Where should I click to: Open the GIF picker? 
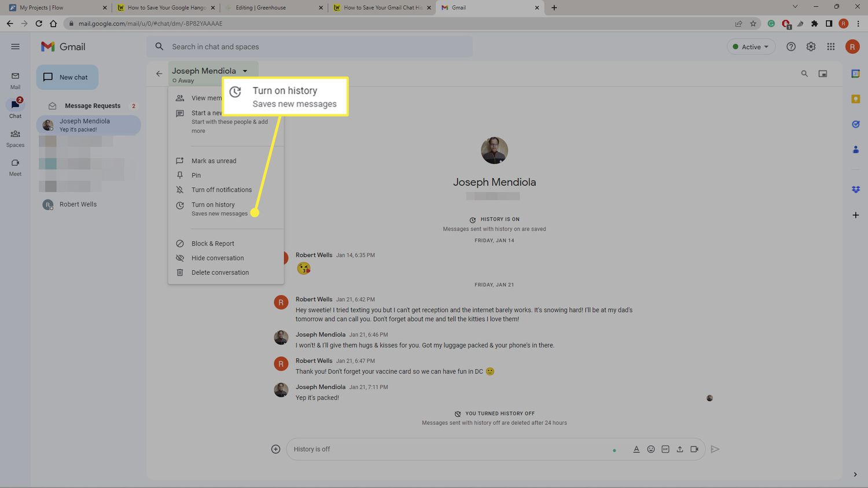coord(665,449)
